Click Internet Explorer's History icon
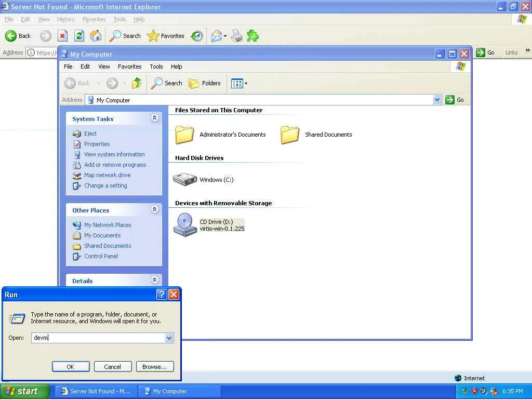This screenshot has width=532, height=399. [x=197, y=36]
